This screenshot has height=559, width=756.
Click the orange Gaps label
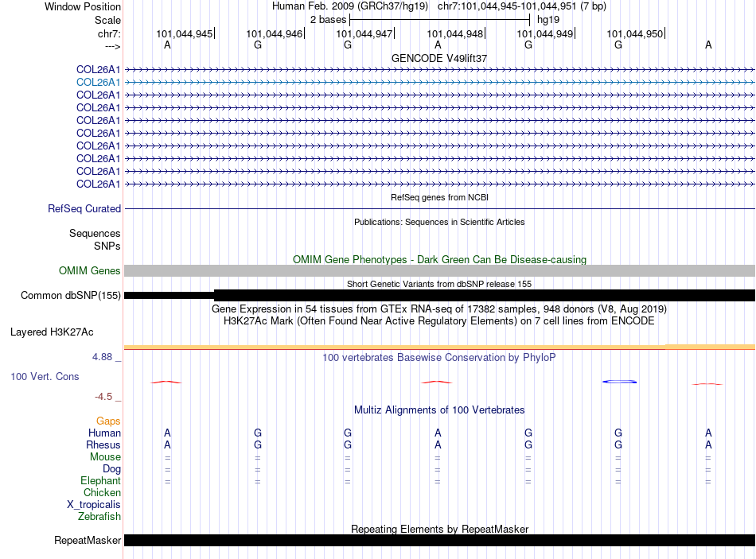click(x=108, y=421)
